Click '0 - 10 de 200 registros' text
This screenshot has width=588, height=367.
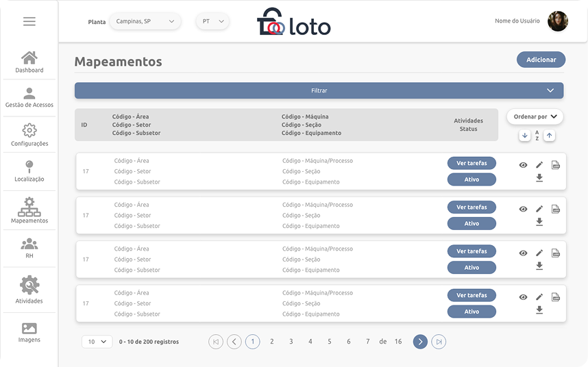click(149, 342)
